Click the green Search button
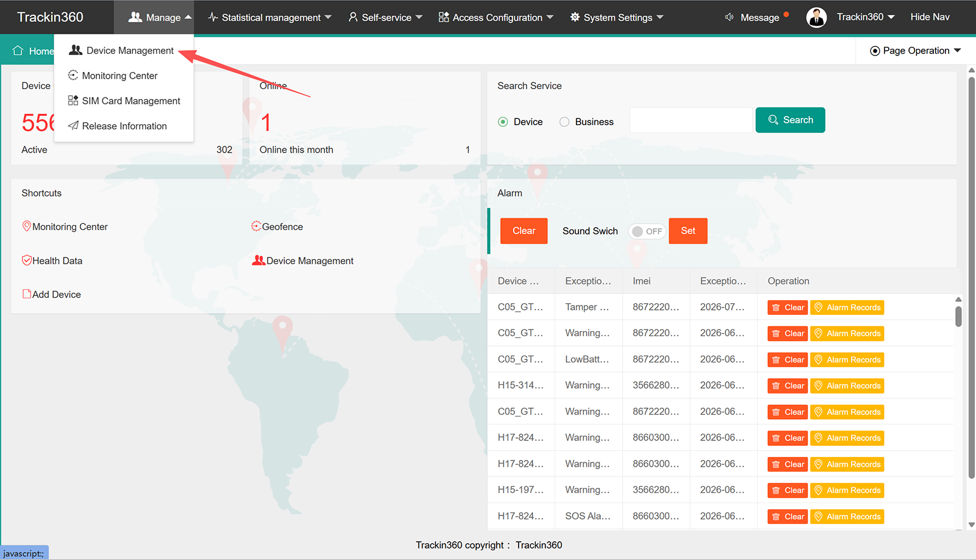 [x=790, y=120]
